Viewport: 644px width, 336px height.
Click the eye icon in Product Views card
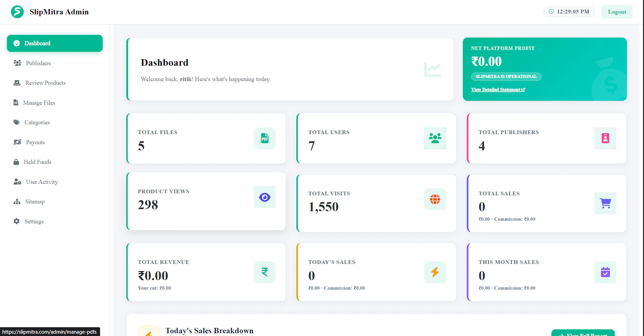pyautogui.click(x=264, y=197)
